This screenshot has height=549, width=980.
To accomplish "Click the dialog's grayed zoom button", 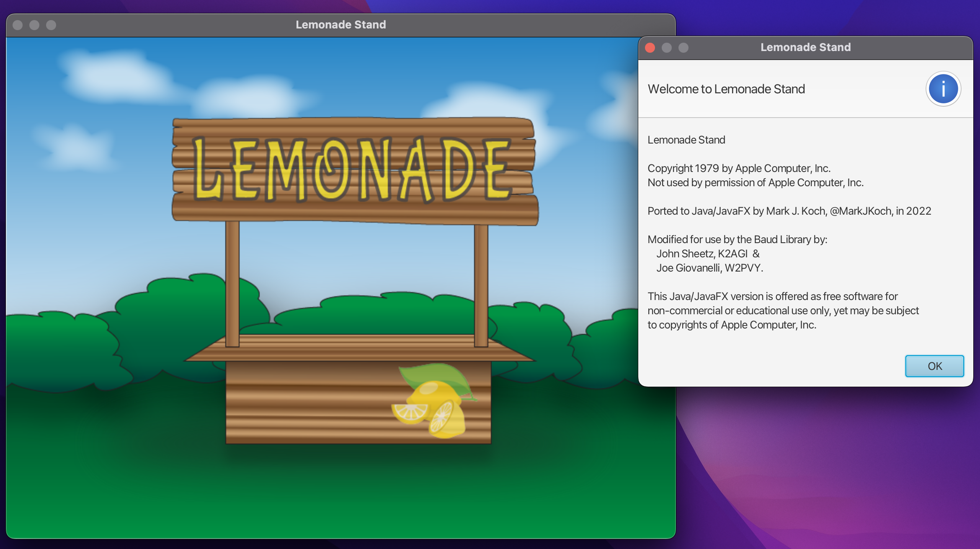I will tap(683, 48).
